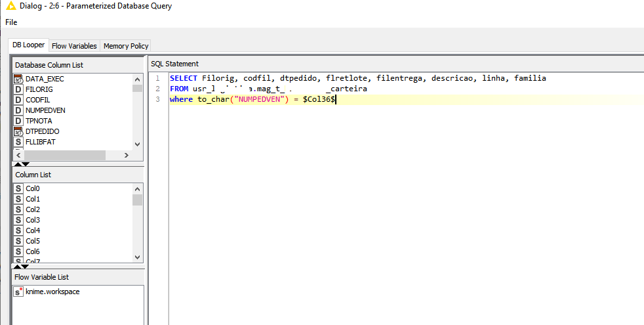The image size is (644, 325).
Task: Click horizontal scrollbar thumb in Database Column List
Action: click(65, 155)
